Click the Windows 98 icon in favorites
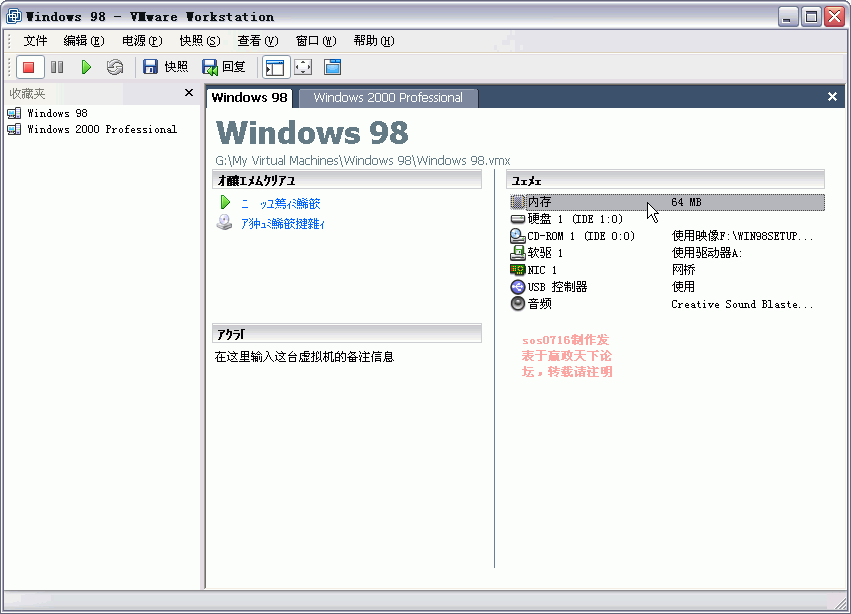Viewport: 851px width, 614px height. pos(14,113)
